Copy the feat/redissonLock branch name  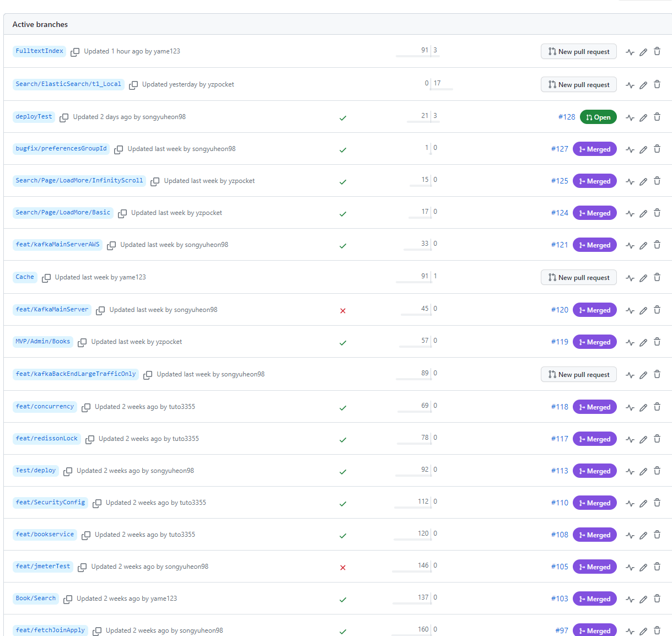click(x=90, y=439)
